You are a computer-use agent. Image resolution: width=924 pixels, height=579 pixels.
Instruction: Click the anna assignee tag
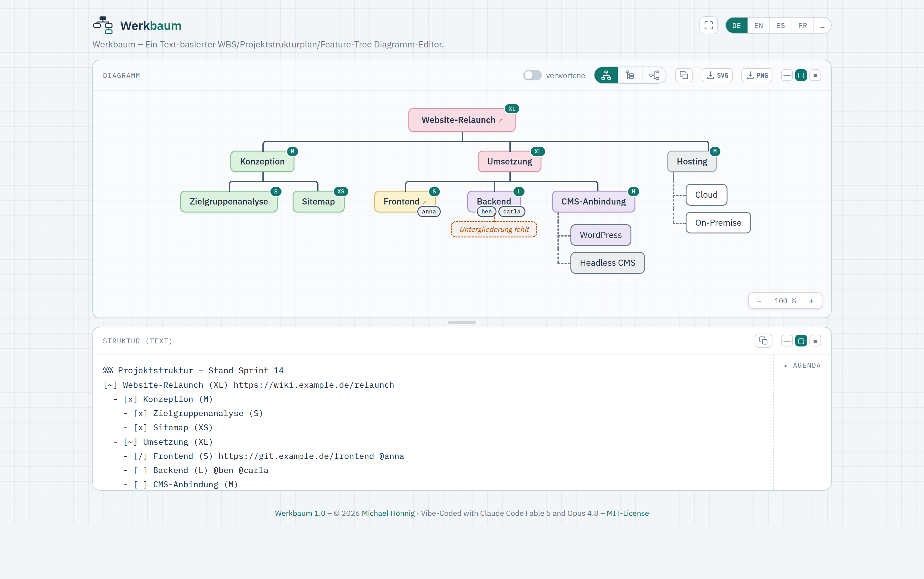tap(429, 211)
